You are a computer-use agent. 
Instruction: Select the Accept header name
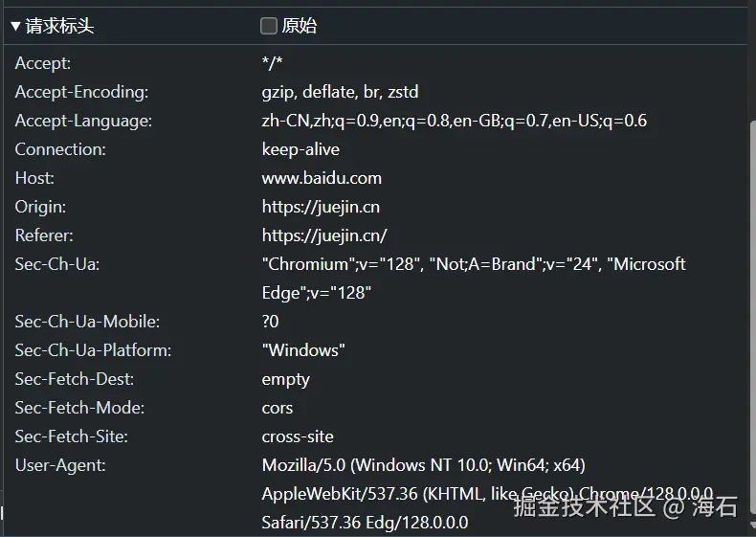tap(43, 63)
